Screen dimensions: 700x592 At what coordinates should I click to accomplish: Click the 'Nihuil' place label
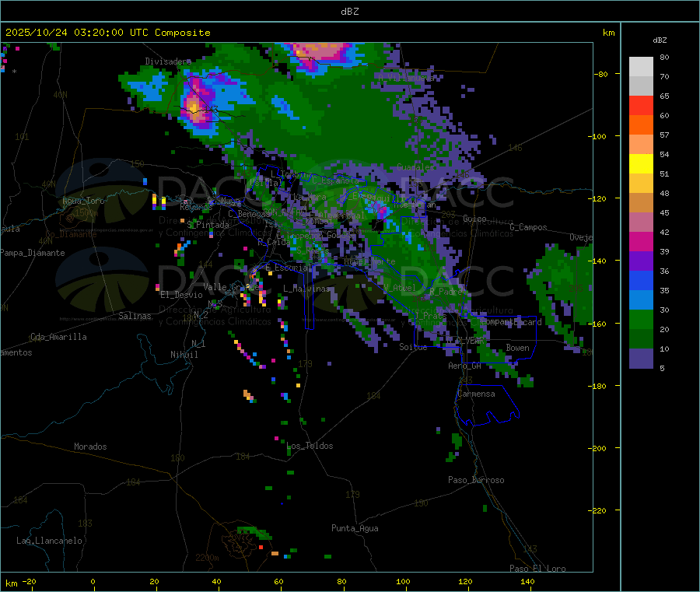[184, 355]
